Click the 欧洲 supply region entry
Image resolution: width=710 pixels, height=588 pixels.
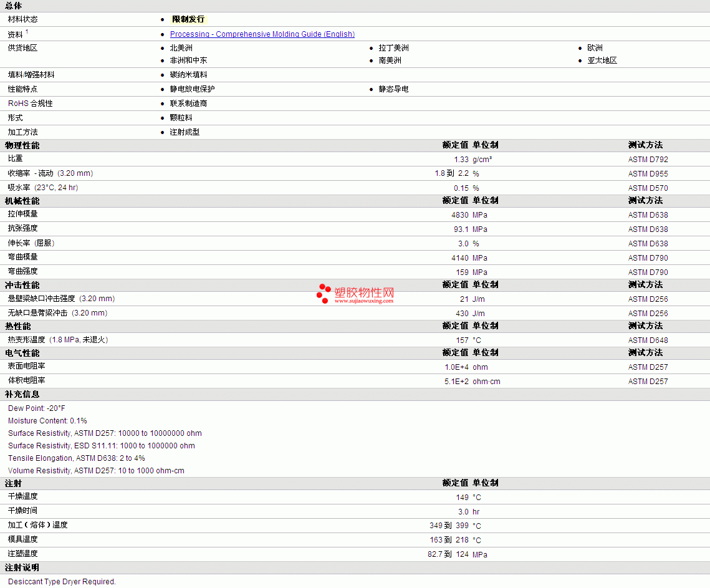point(595,47)
